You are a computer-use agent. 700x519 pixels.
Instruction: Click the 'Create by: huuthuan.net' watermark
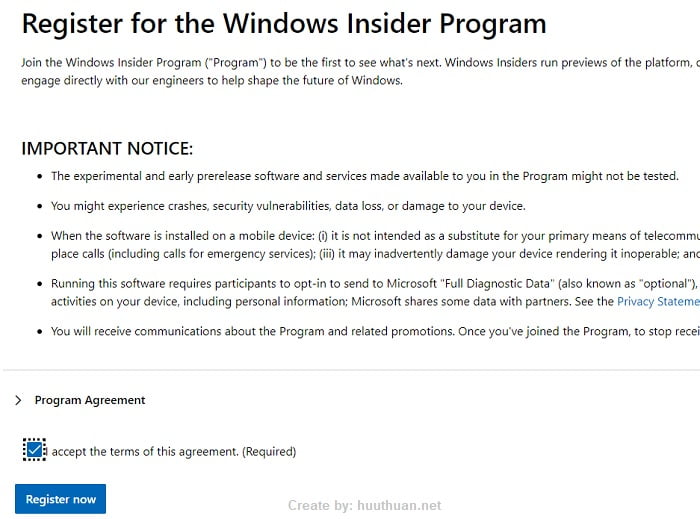(365, 505)
